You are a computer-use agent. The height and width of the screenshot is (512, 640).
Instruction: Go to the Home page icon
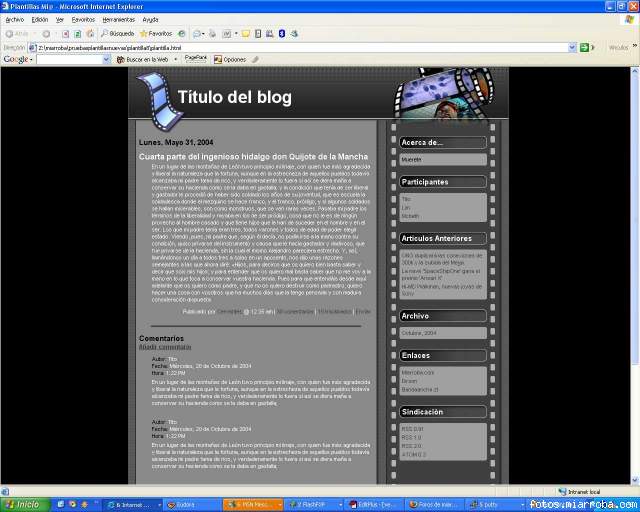coord(91,34)
